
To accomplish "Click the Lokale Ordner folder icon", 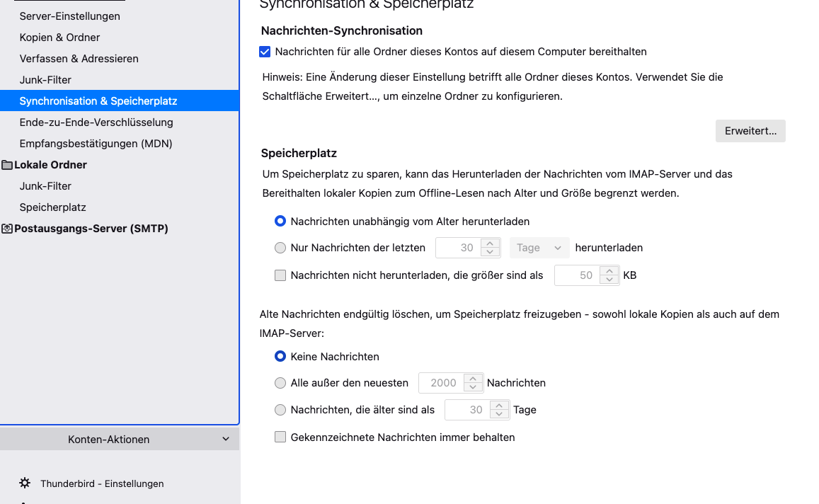I will tap(7, 165).
